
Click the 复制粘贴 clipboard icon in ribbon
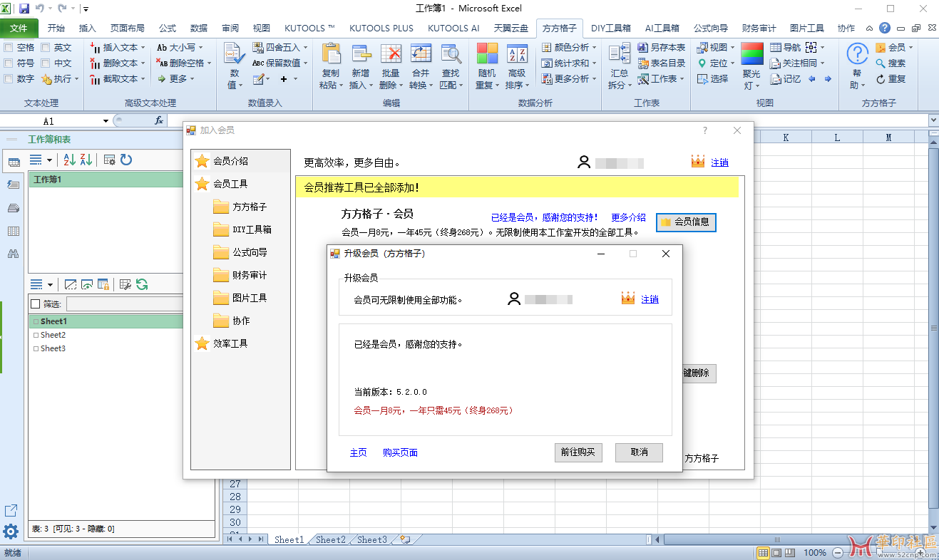(330, 54)
